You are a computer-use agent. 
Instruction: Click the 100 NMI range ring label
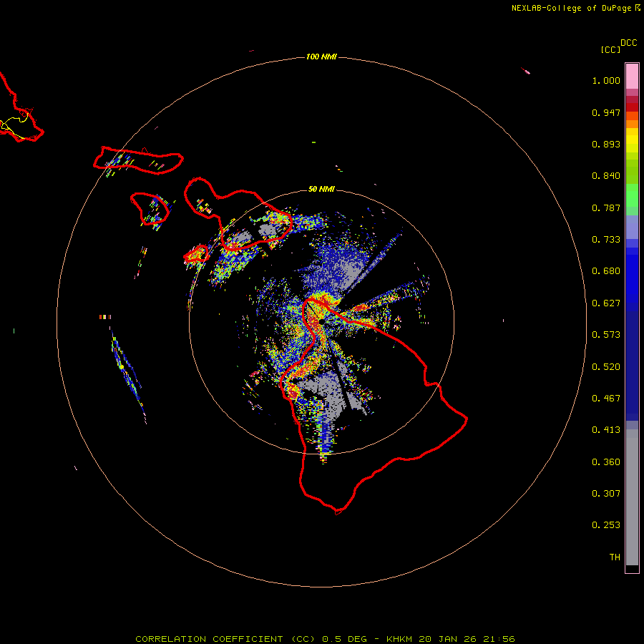pyautogui.click(x=321, y=57)
